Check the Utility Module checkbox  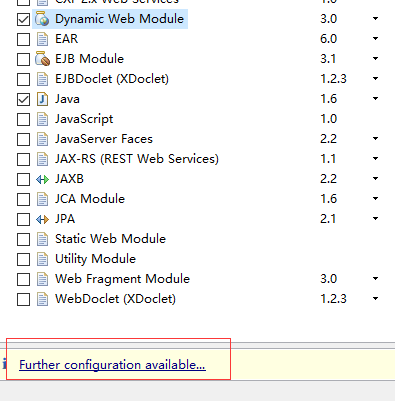tap(23, 259)
